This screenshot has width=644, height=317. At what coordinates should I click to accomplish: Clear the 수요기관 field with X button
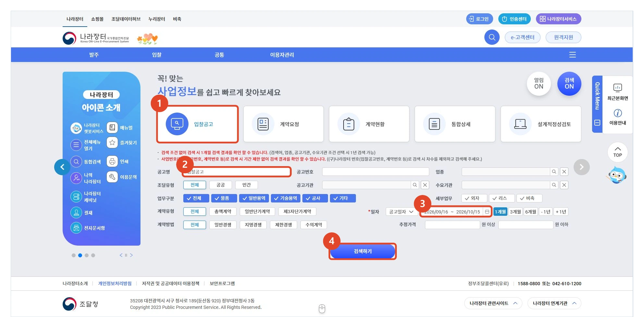pyautogui.click(x=565, y=185)
